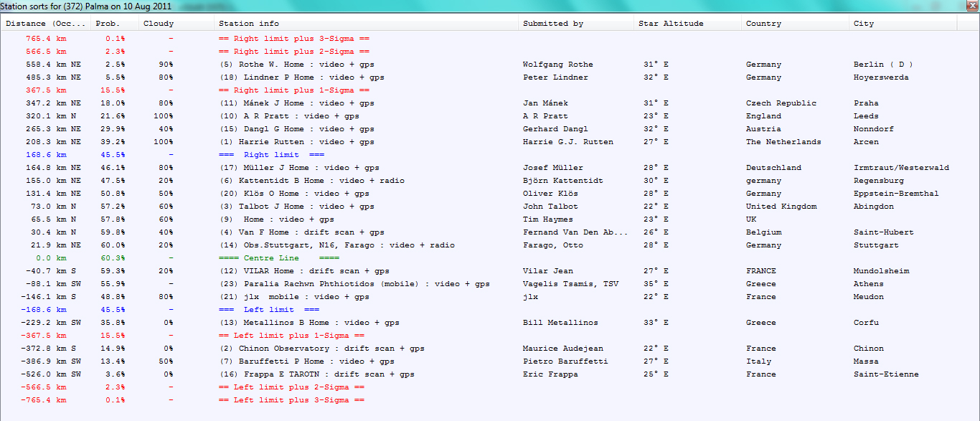Select the Baruffetti P Home station row
980x421 pixels.
click(479, 361)
